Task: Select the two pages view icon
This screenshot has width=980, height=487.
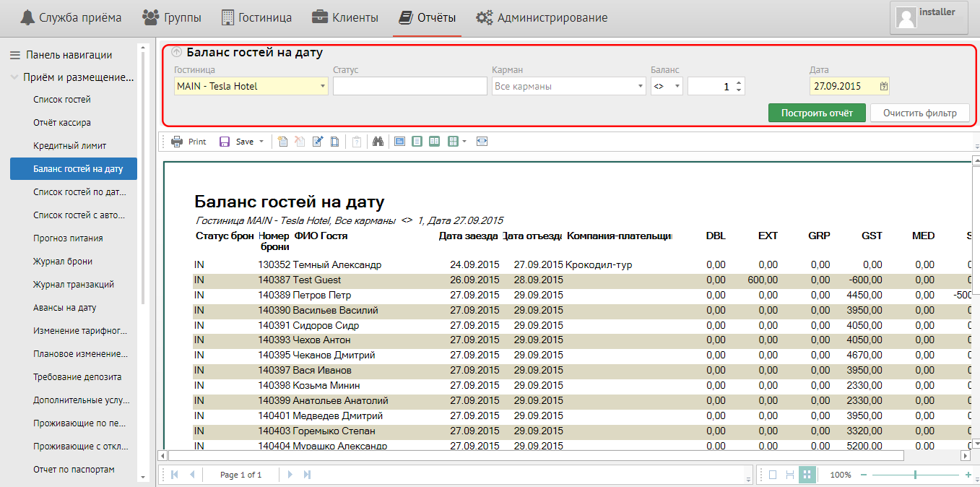Action: coord(435,142)
